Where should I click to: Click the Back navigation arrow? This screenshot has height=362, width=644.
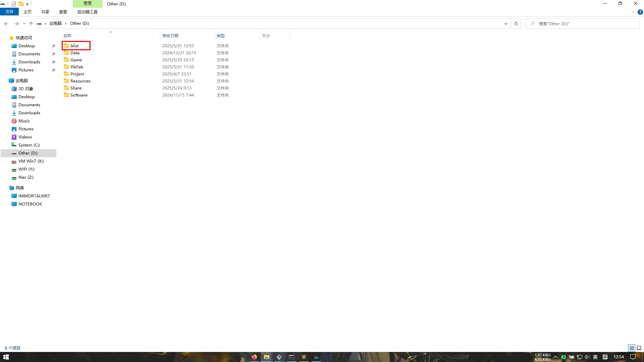click(x=6, y=24)
